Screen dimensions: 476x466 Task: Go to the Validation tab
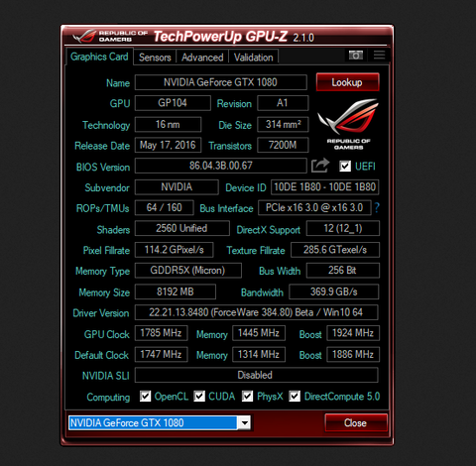(x=254, y=58)
